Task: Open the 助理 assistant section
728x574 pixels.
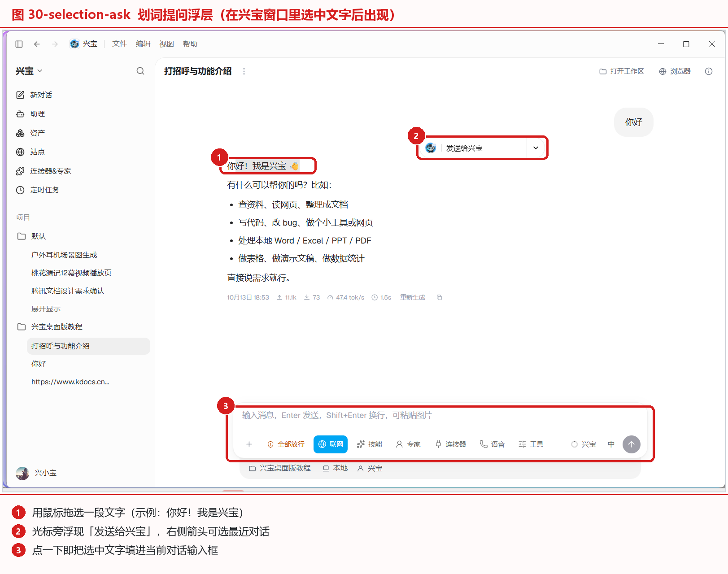Action: point(31,114)
